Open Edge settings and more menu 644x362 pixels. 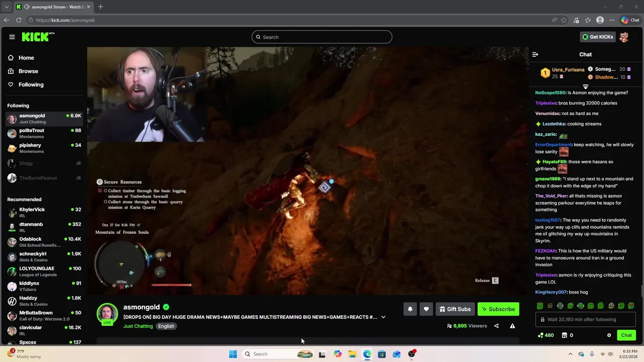[612, 20]
